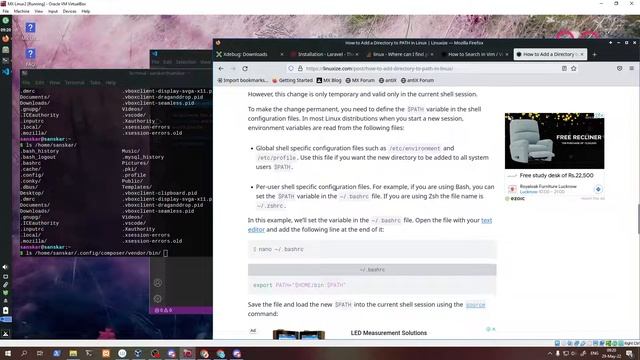
Task: Click the forward arrow in Firefox toolbar
Action: click(233, 69)
